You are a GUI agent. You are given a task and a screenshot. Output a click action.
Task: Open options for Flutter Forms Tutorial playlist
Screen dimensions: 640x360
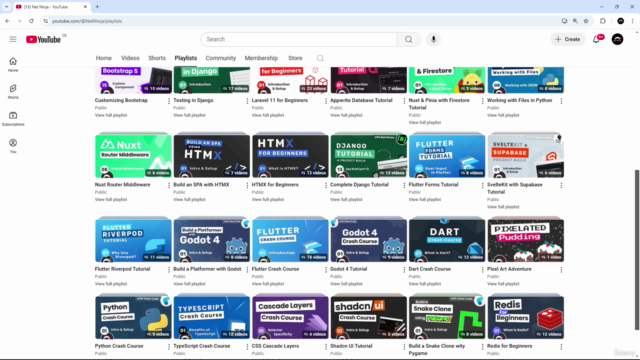(x=482, y=185)
